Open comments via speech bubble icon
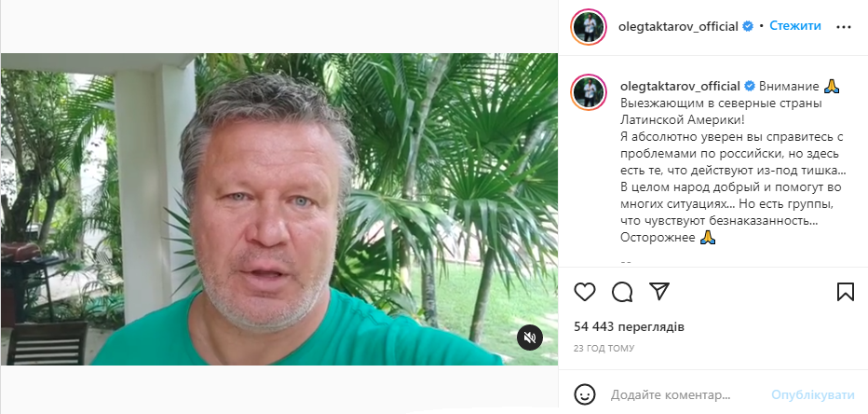 [622, 292]
